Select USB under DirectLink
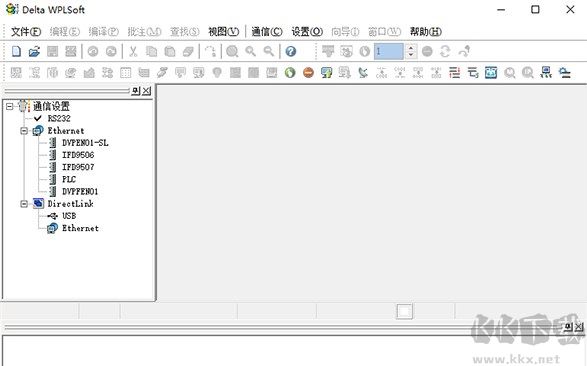Viewport: 587px width, 366px height. pyautogui.click(x=69, y=216)
